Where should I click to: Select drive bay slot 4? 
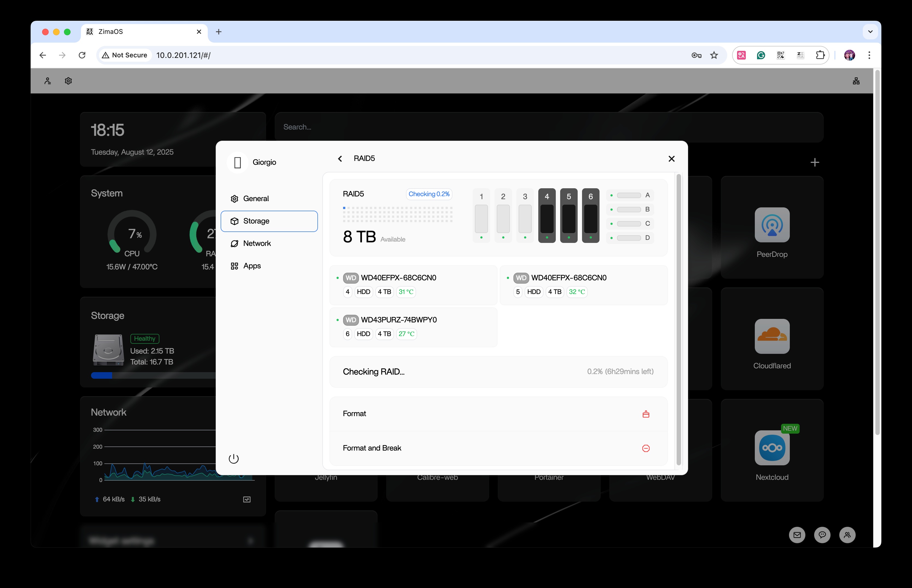point(547,216)
